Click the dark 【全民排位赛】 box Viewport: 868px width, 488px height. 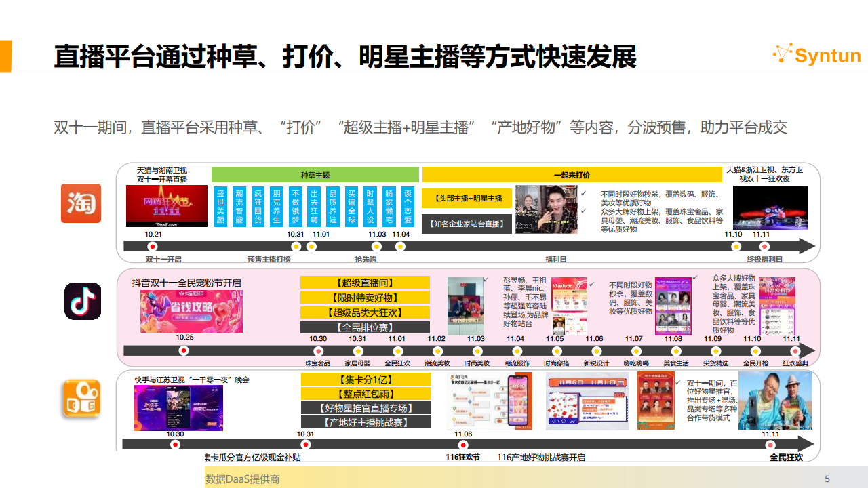coord(365,327)
